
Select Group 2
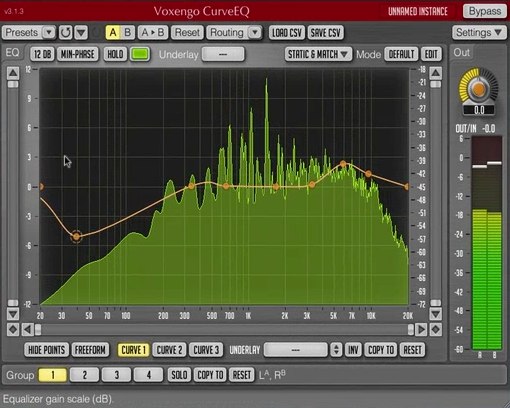pyautogui.click(x=85, y=375)
